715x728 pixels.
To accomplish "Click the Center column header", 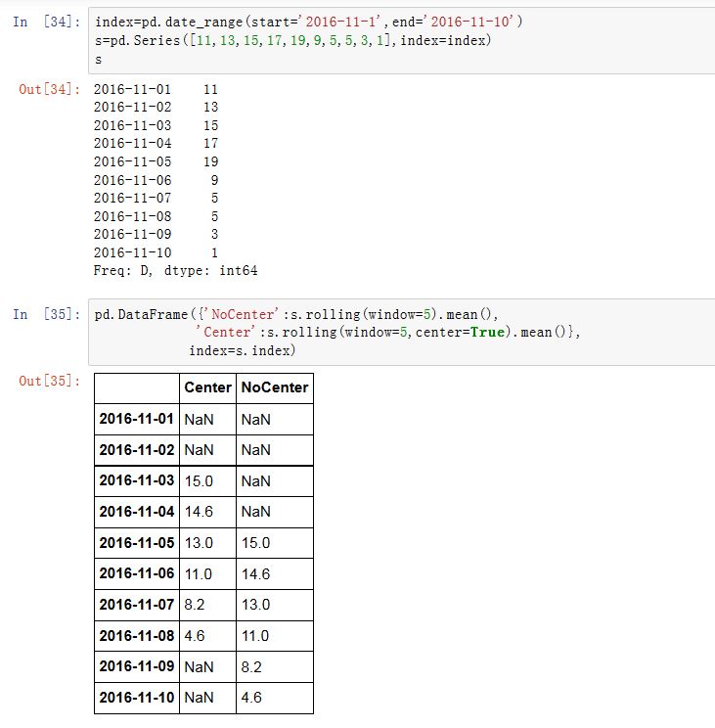I will pyautogui.click(x=206, y=387).
